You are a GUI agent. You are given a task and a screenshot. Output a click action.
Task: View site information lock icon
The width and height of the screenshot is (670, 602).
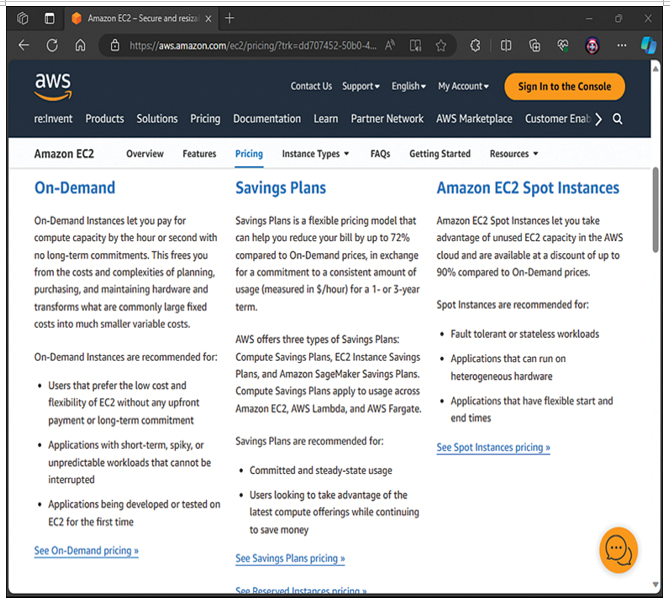pyautogui.click(x=115, y=45)
